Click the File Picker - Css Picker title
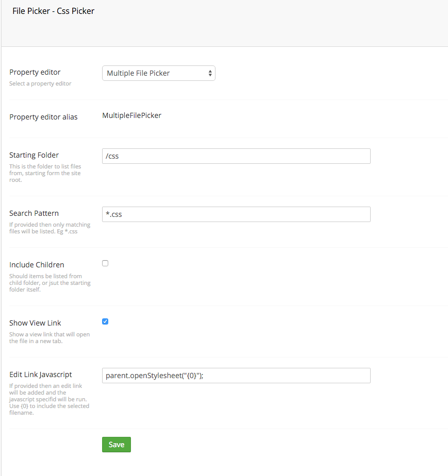 [x=54, y=11]
